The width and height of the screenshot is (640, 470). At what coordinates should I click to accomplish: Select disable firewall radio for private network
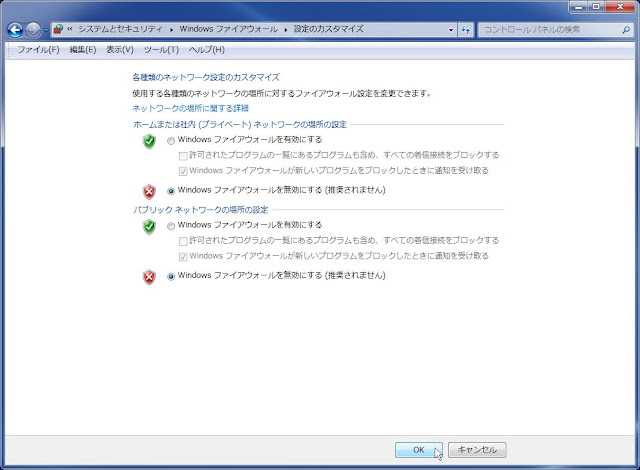171,191
